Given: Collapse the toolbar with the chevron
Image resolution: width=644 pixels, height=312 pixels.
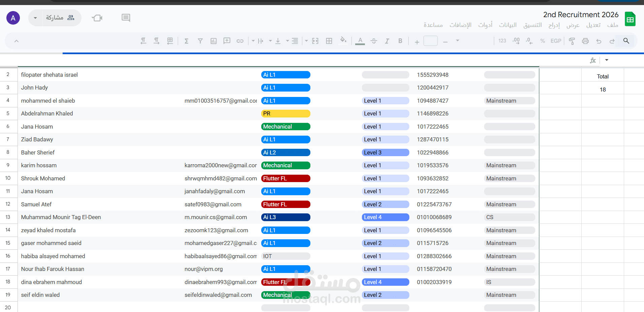Looking at the screenshot, I should 16,41.
